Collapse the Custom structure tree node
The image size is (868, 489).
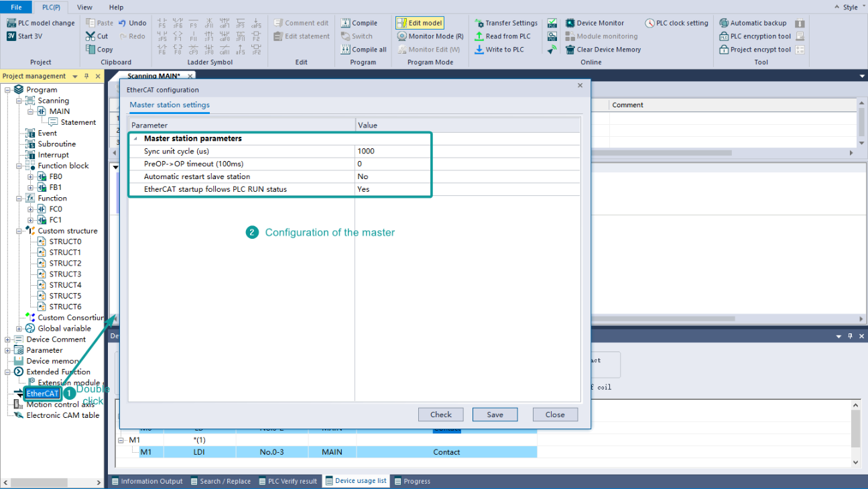click(x=19, y=231)
